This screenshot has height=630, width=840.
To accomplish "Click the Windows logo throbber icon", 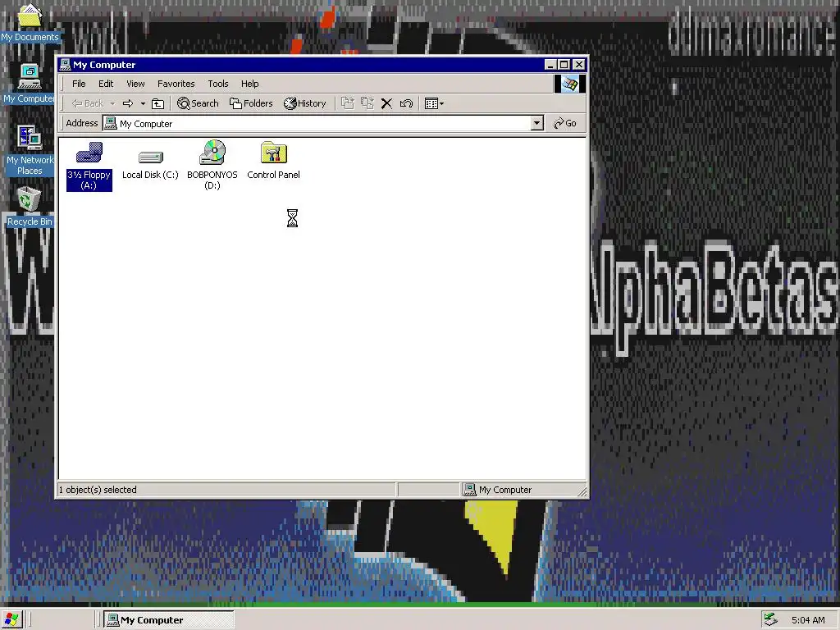I will pos(569,84).
